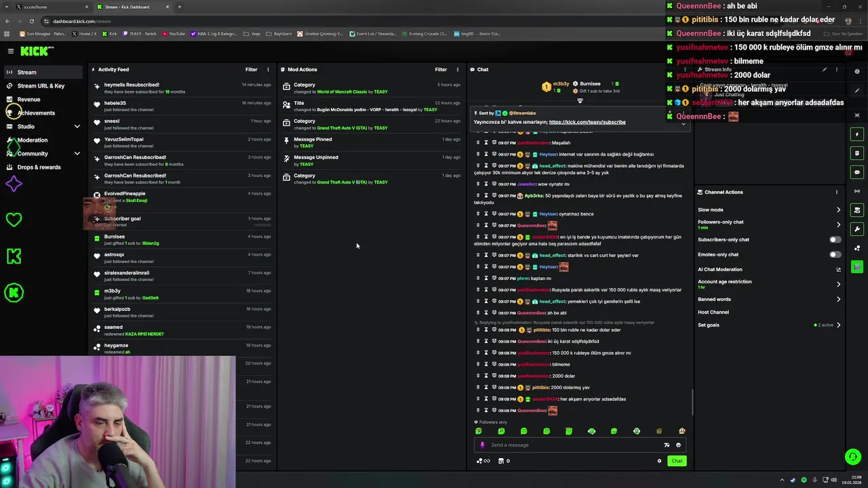Image resolution: width=868 pixels, height=488 pixels.
Task: Open Mod Actions three-dot options
Action: coord(457,69)
